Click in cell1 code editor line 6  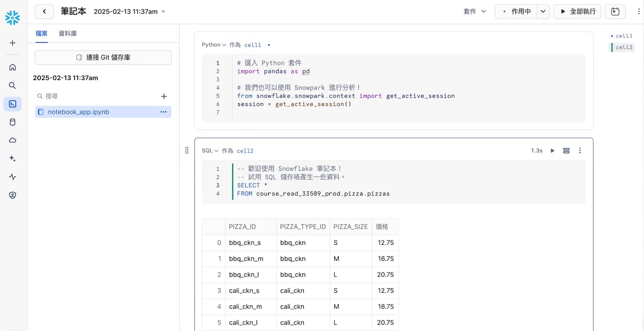(x=294, y=104)
